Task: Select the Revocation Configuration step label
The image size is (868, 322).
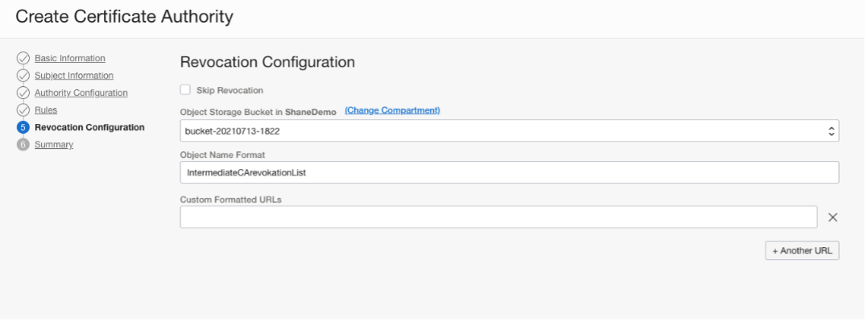Action: (x=89, y=127)
